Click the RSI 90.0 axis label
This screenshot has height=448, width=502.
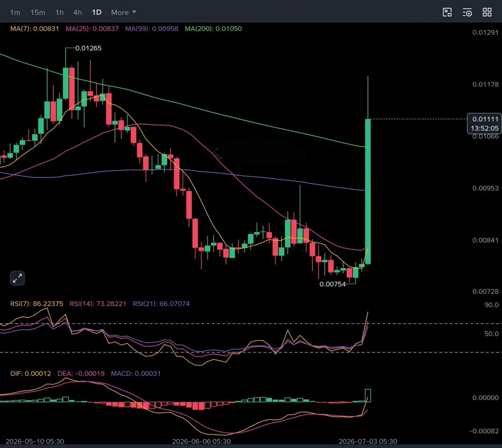tap(492, 305)
